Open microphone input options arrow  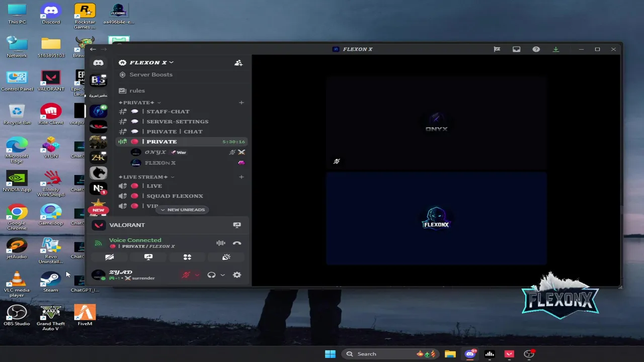tap(197, 275)
